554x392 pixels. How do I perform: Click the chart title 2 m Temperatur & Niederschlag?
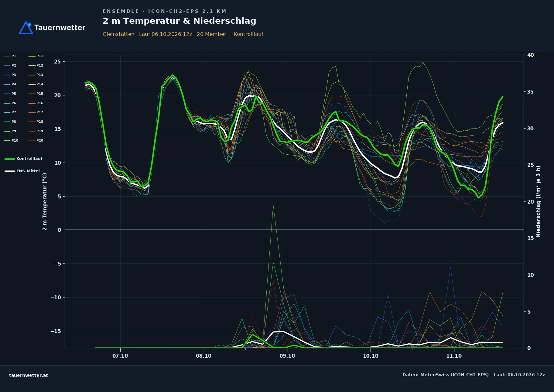click(x=180, y=21)
